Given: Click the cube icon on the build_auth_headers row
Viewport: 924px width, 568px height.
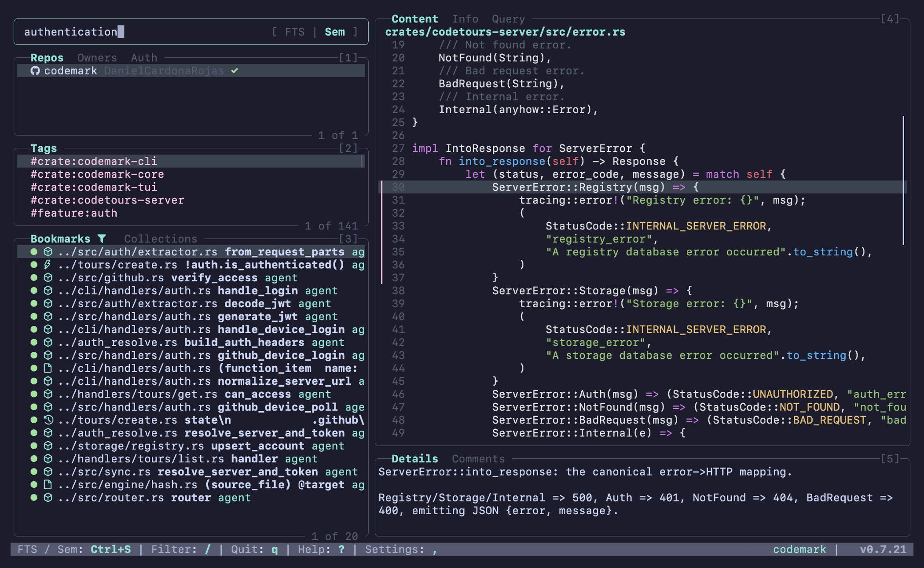Looking at the screenshot, I should pos(48,343).
